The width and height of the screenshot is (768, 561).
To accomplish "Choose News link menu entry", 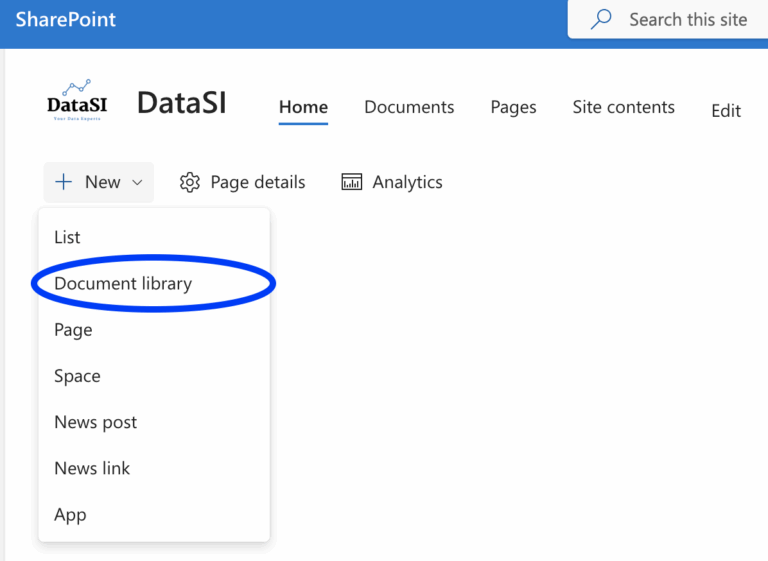I will coord(154,468).
